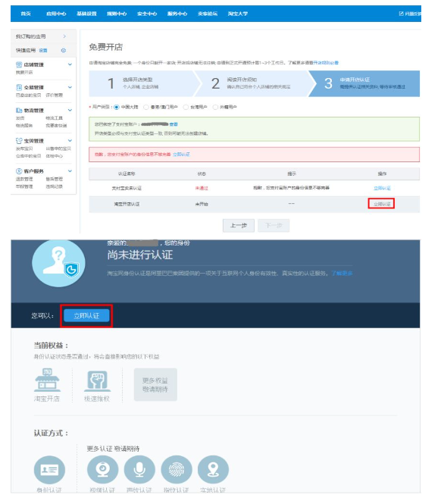
Task: Select the 台湾用户 radio button
Action: 186,107
